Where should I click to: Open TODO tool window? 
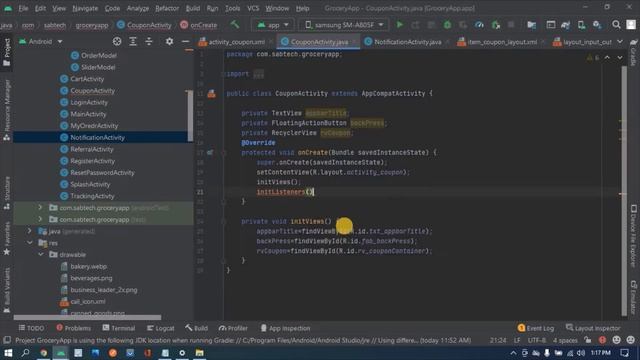[x=31, y=328]
